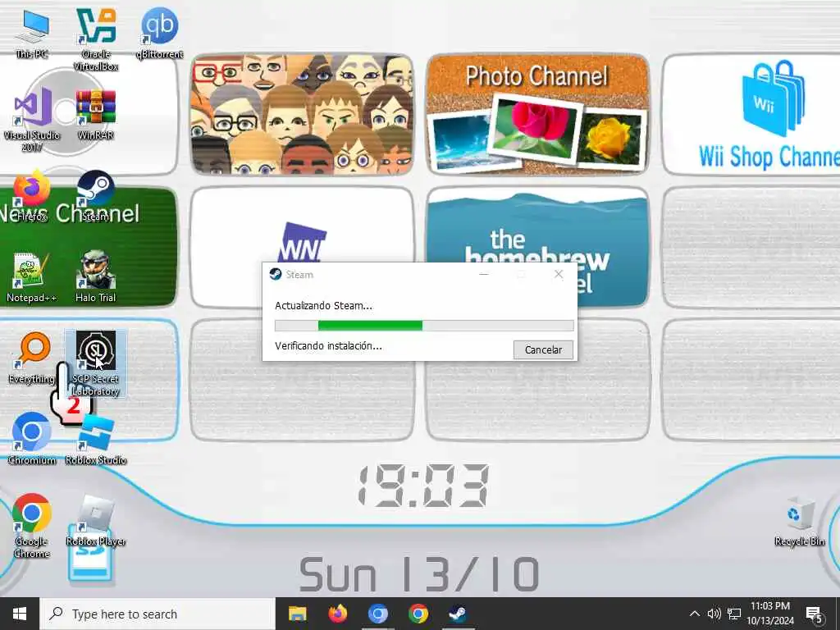Open the taskbar clock and date
Viewport: 840px width, 630px height.
770,614
